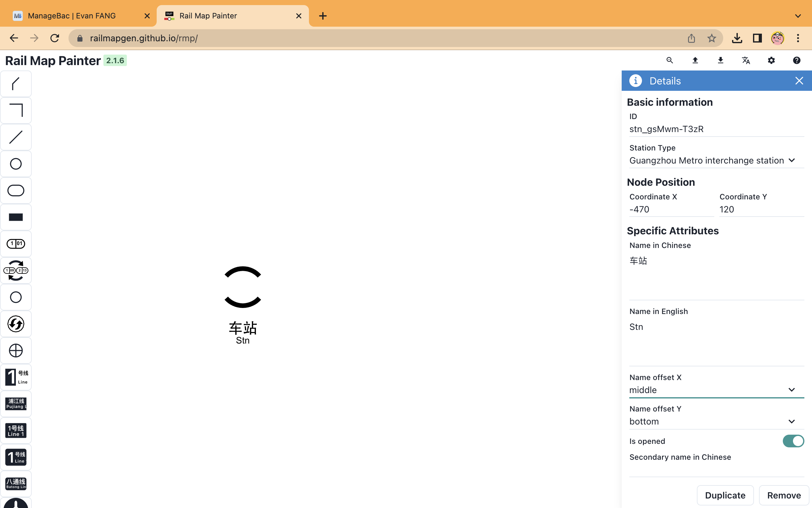The image size is (812, 508).
Task: Select the 车站 station on the canvas
Action: coord(243,287)
